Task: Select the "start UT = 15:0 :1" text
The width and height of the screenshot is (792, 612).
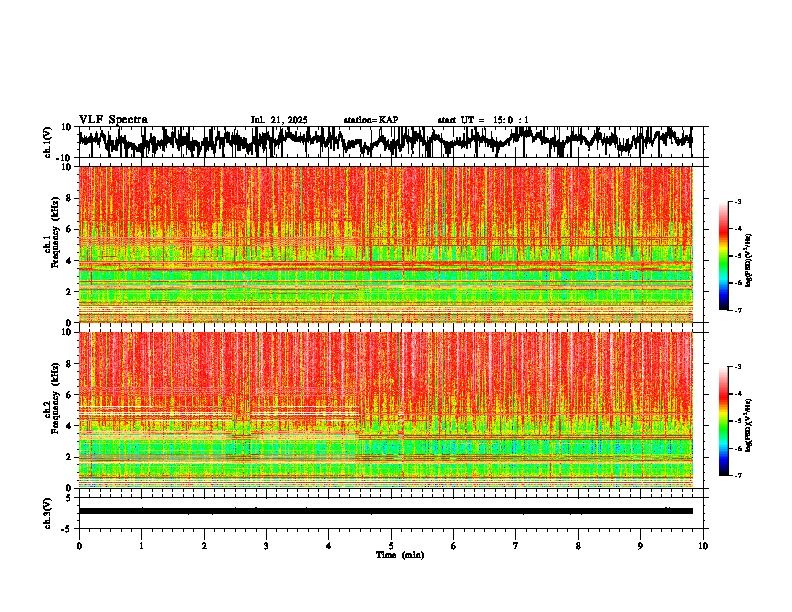Action: coord(483,120)
